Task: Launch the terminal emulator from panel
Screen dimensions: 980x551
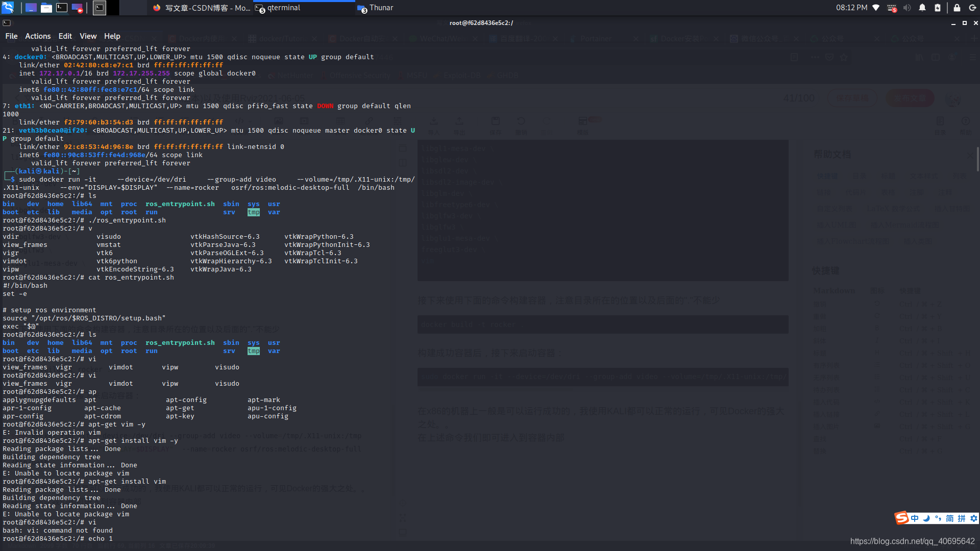Action: click(x=62, y=8)
